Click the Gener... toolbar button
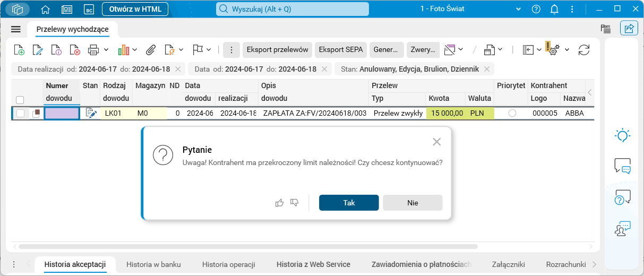This screenshot has width=644, height=276. click(387, 50)
